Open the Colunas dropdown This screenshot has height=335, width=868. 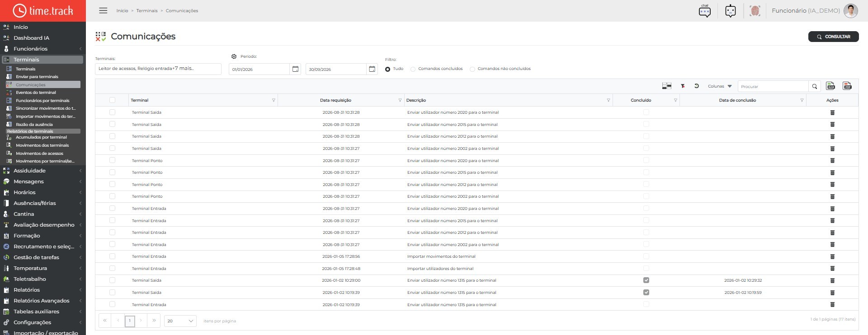click(720, 86)
